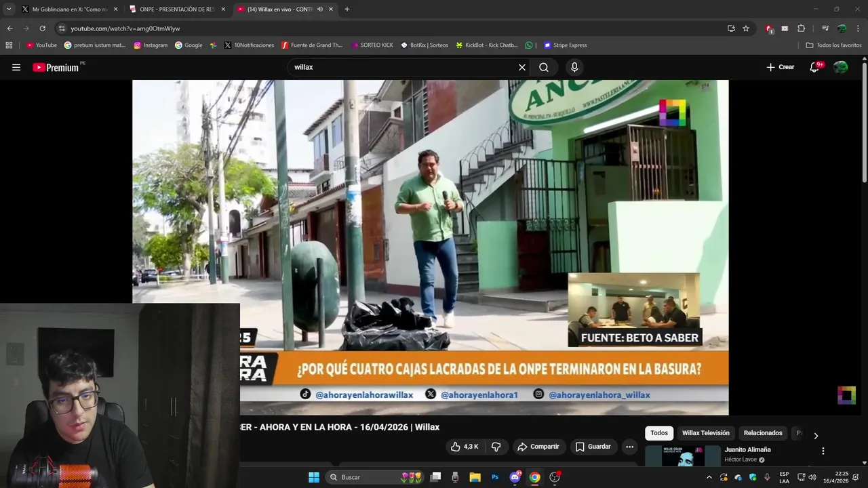Reload the YouTube page
Viewport: 868px width, 488px height.
(42, 28)
